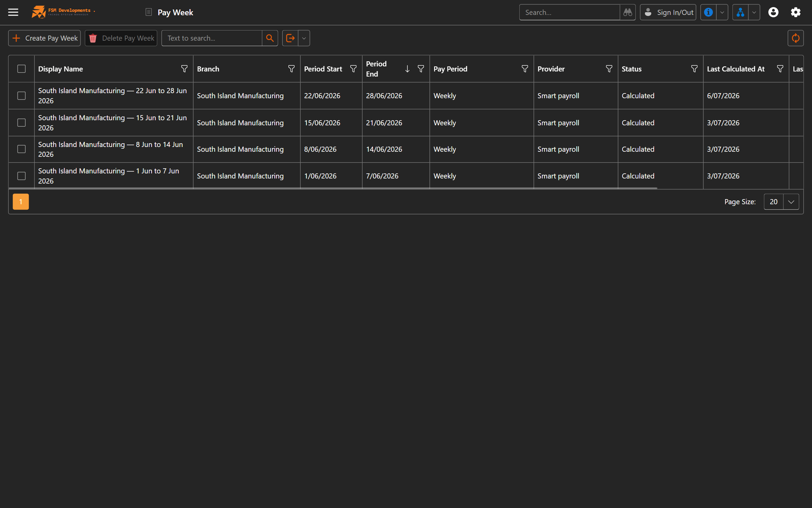
Task: Filter the Branch column
Action: [x=291, y=69]
